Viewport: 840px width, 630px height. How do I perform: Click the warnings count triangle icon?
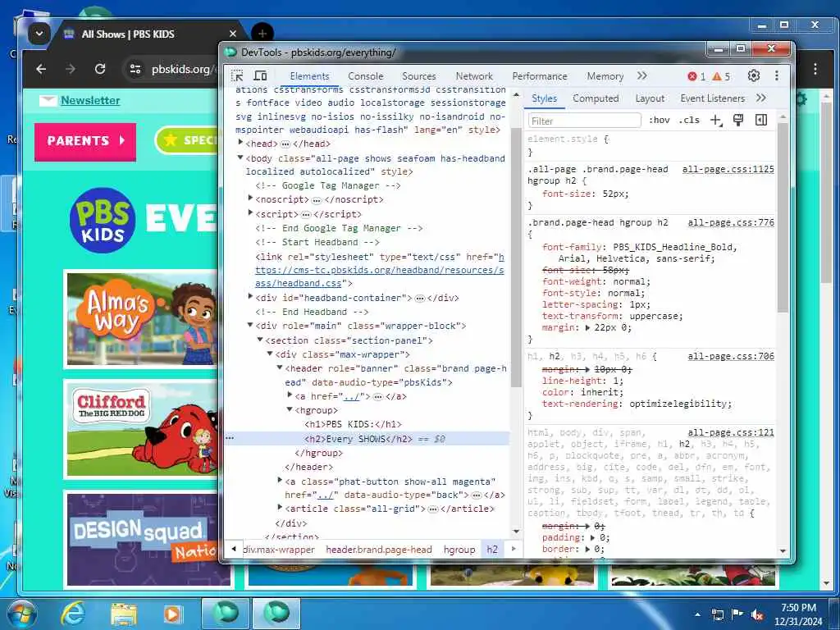coord(717,76)
